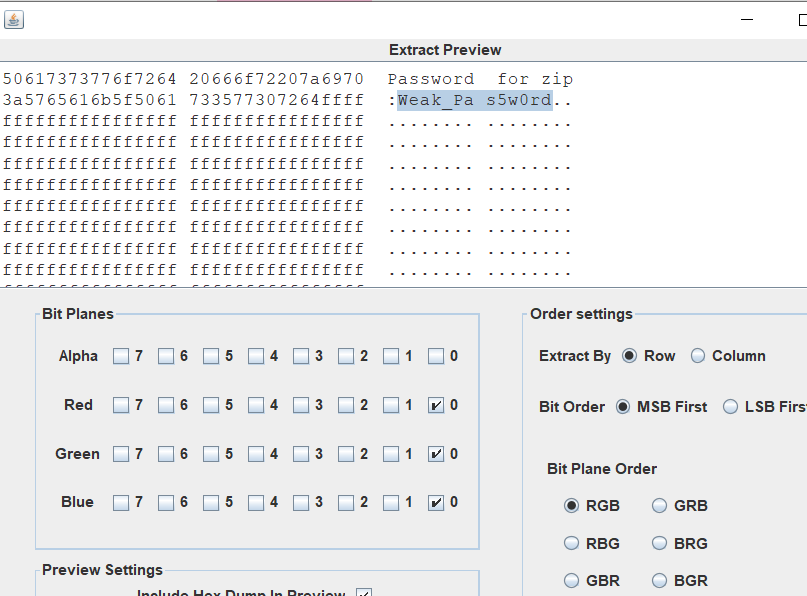Select RBG bit plane order

tap(572, 543)
